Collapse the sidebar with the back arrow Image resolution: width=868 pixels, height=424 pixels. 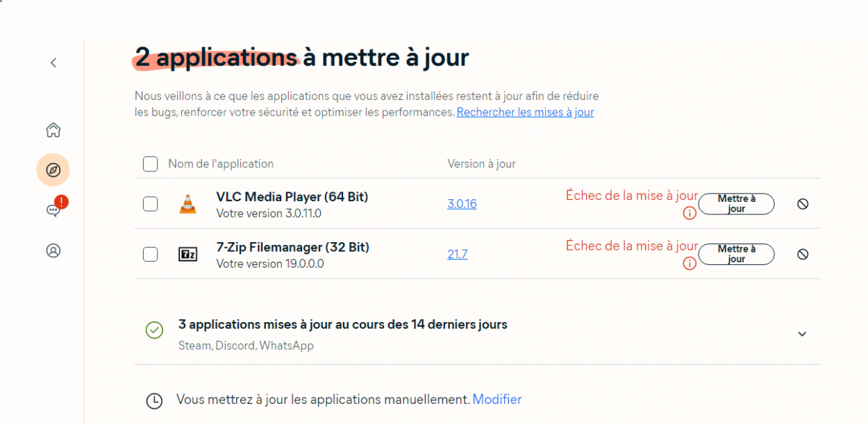[53, 62]
